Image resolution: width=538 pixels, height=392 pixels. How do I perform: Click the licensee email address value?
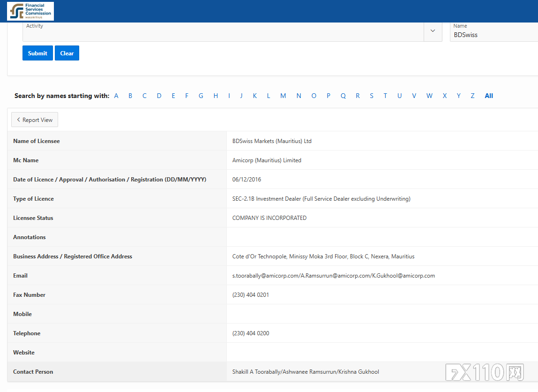click(334, 276)
